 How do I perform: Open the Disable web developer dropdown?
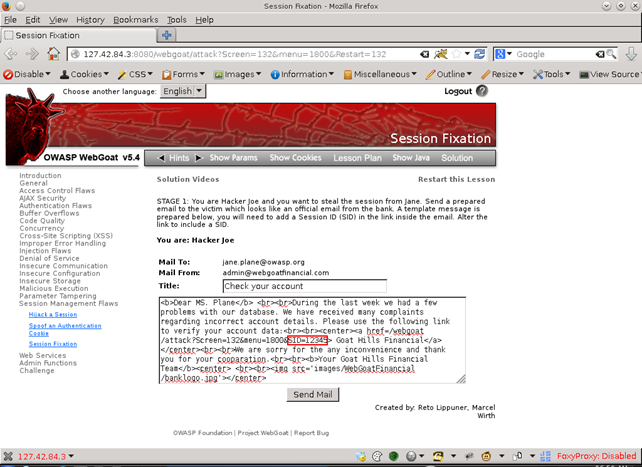[x=27, y=73]
